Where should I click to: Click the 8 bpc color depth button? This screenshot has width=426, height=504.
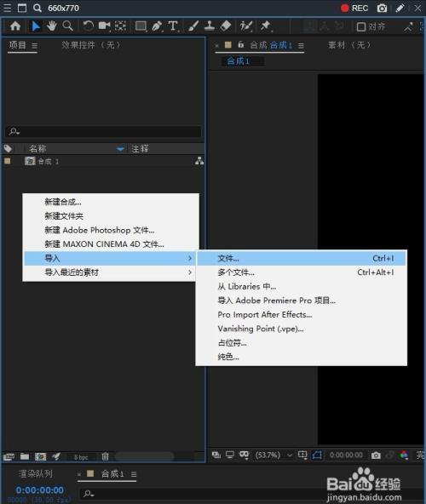pos(81,457)
